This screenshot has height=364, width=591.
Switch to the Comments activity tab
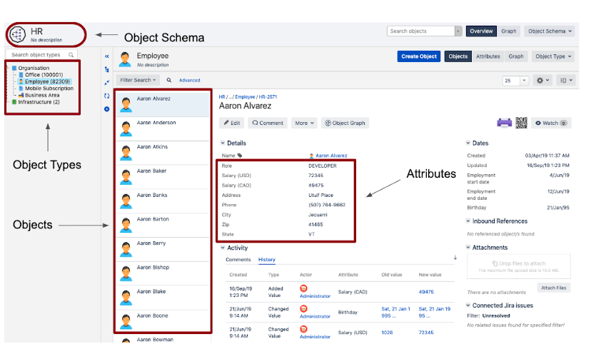(238, 260)
